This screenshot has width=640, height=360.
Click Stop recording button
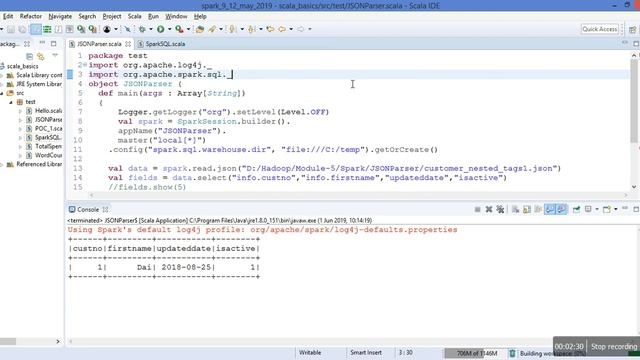613,347
